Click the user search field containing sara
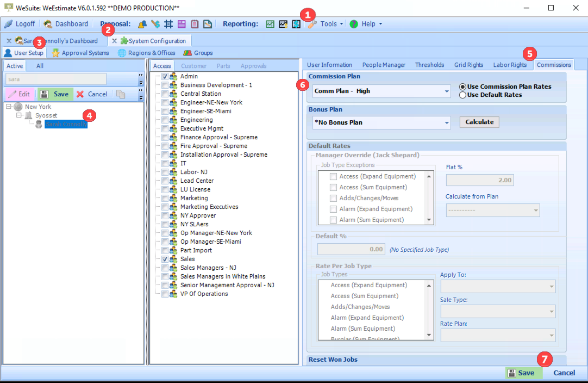 56,79
